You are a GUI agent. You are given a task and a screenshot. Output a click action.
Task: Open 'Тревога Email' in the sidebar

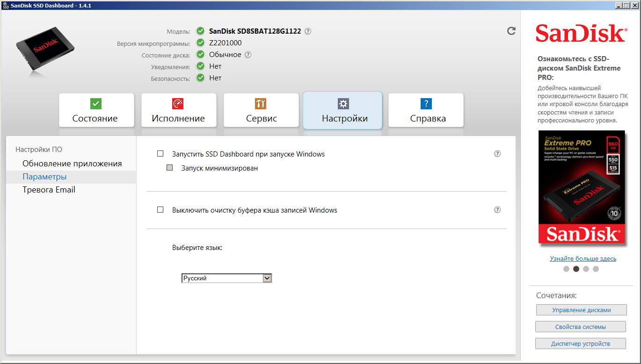pyautogui.click(x=49, y=190)
